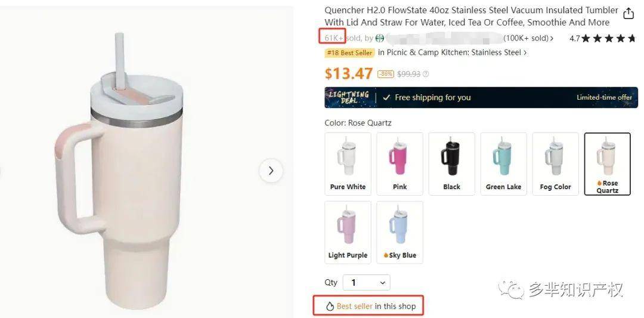Click the -86% discount tag
Image resolution: width=644 pixels, height=318 pixels.
[386, 74]
